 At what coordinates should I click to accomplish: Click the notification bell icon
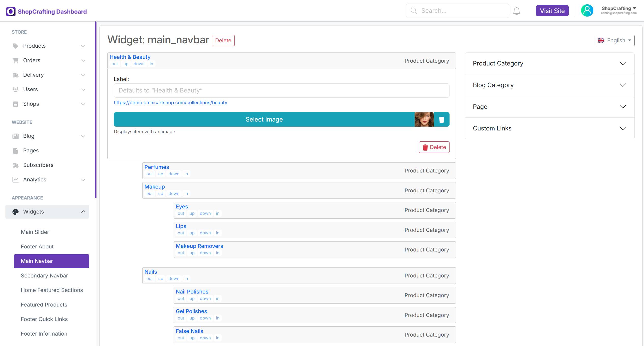pos(516,11)
